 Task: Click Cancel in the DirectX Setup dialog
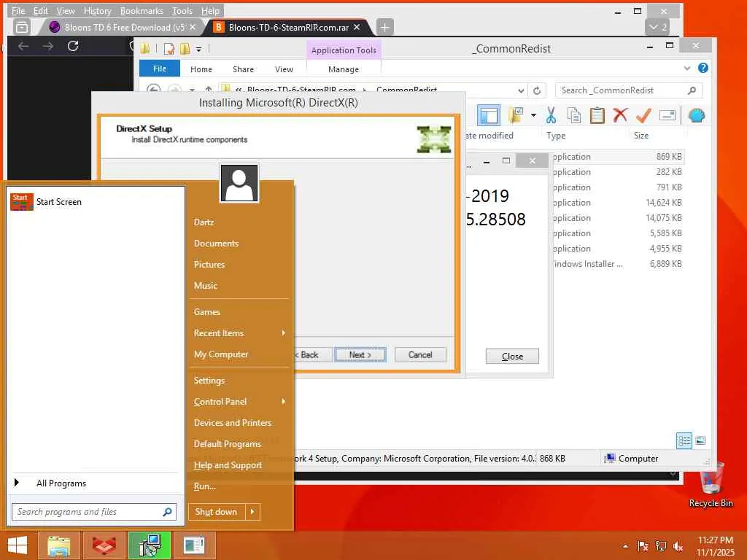coord(420,355)
